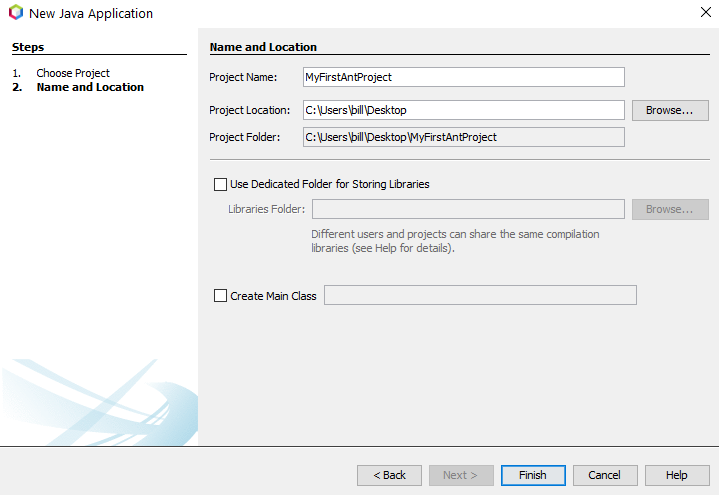This screenshot has height=495, width=719.
Task: Click the disabled Next > button
Action: (x=461, y=475)
